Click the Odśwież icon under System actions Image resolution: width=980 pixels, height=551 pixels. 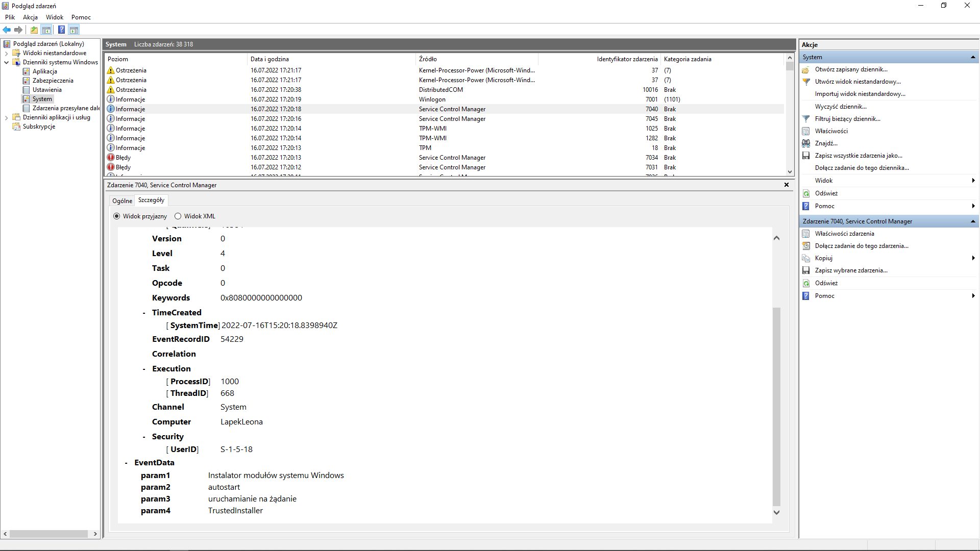[806, 193]
